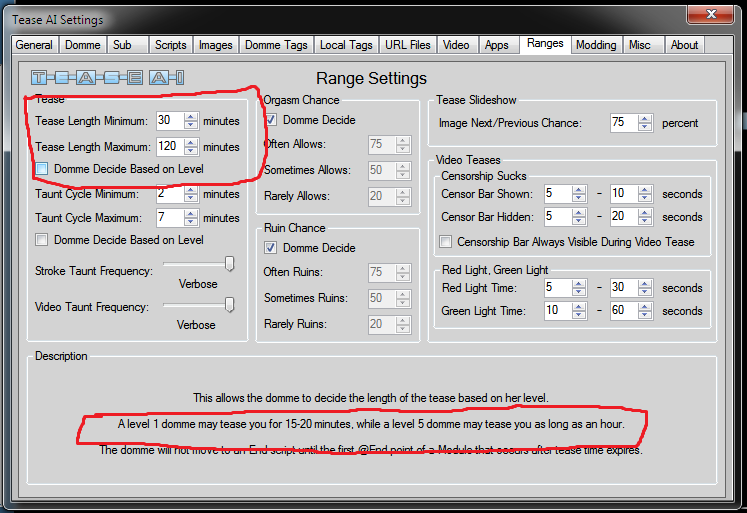Uncheck Domme Decide in Ruin Chance
Screen dimensions: 747x513
(271, 248)
